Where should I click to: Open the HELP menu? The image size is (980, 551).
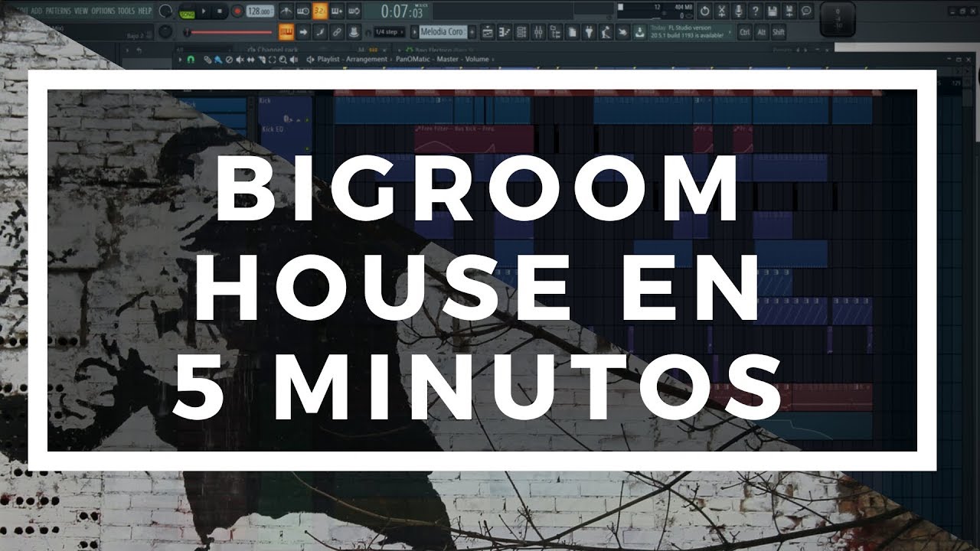pos(145,11)
